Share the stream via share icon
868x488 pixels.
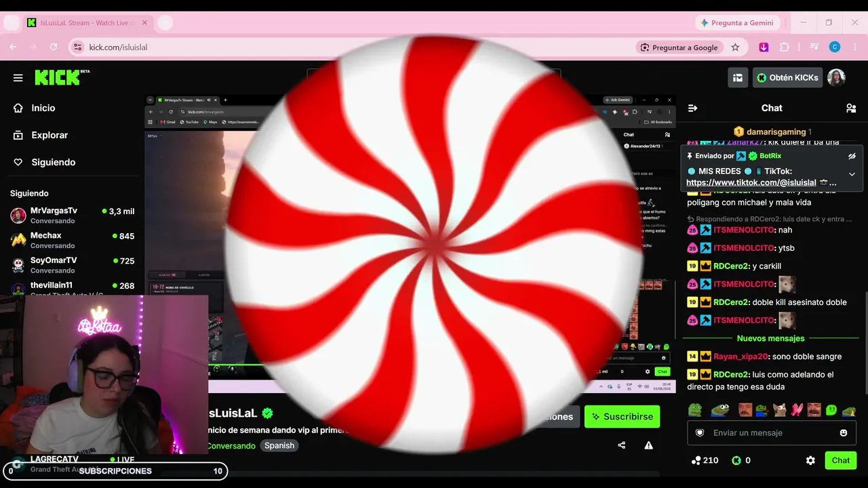click(622, 445)
